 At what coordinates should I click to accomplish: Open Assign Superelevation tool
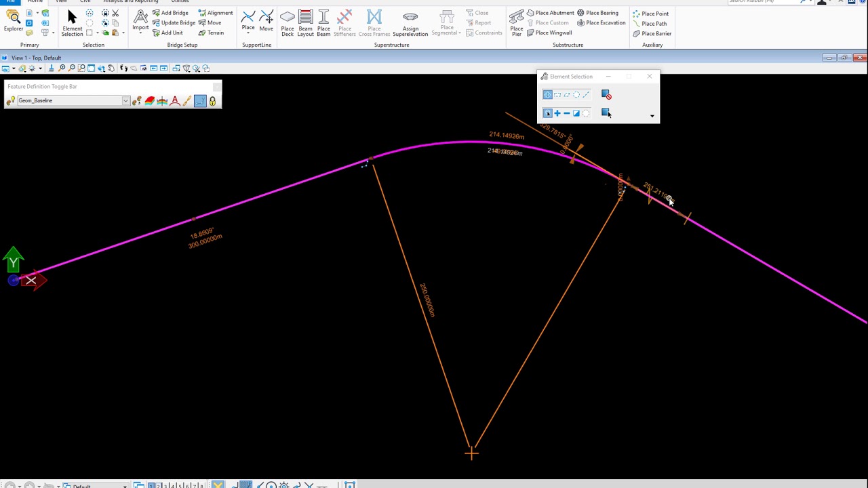pos(410,23)
